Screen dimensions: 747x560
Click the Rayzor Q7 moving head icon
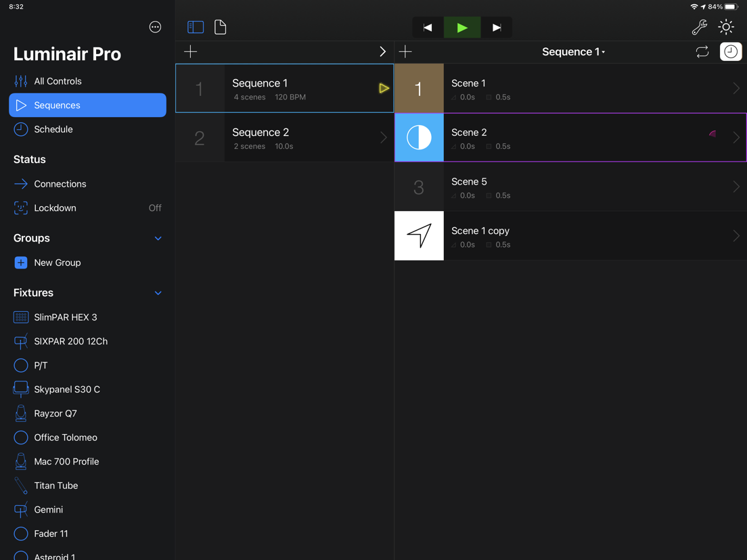21,413
